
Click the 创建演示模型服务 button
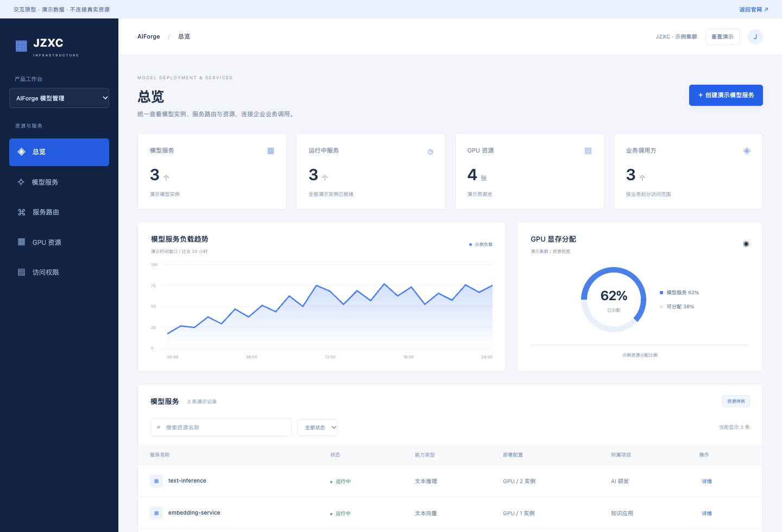point(726,96)
